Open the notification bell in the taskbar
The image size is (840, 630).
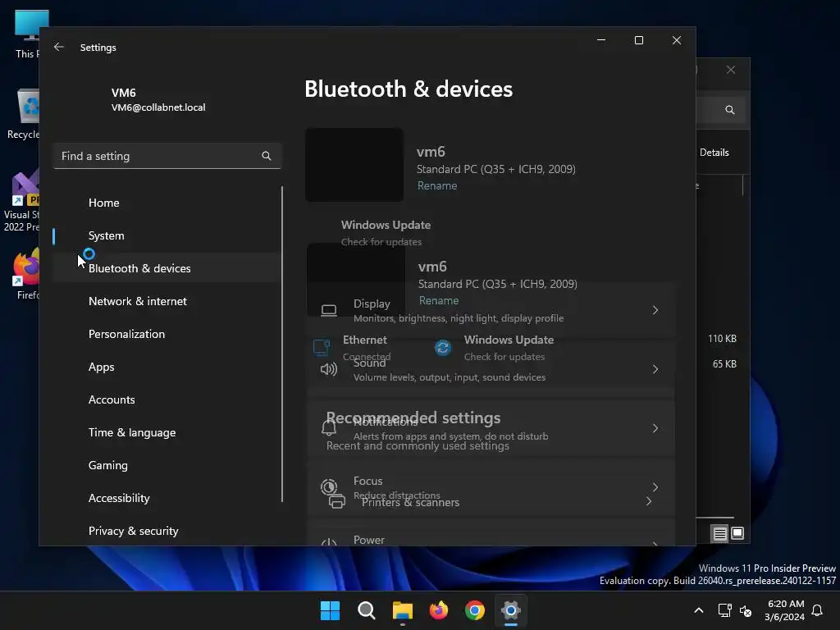click(x=817, y=610)
